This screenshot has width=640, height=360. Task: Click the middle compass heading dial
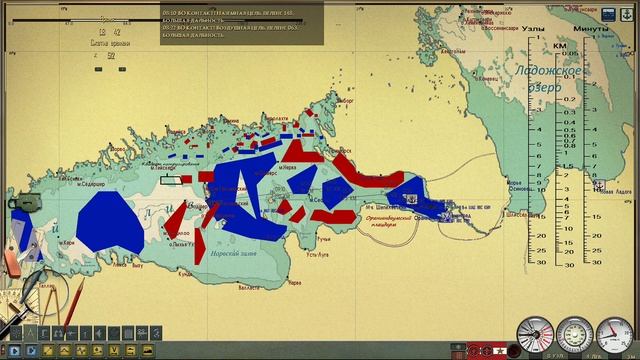(x=575, y=335)
